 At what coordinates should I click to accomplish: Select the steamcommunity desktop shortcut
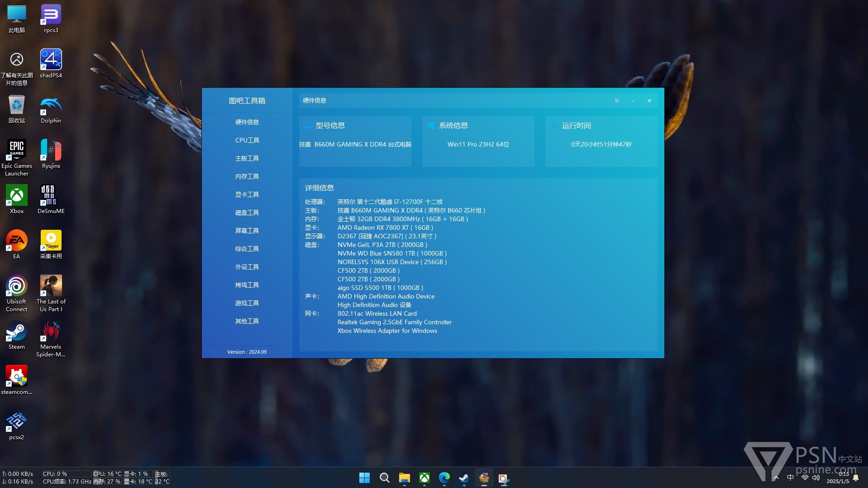point(17,380)
